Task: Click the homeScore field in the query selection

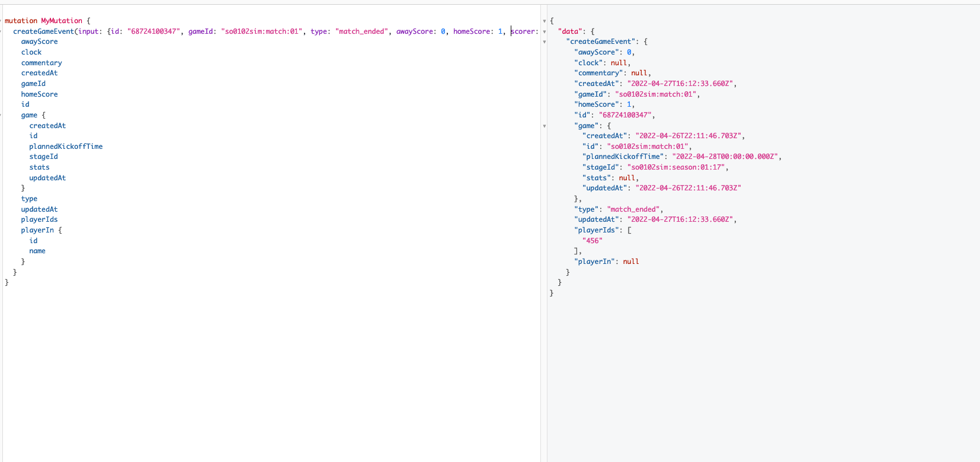Action: pyautogui.click(x=40, y=94)
